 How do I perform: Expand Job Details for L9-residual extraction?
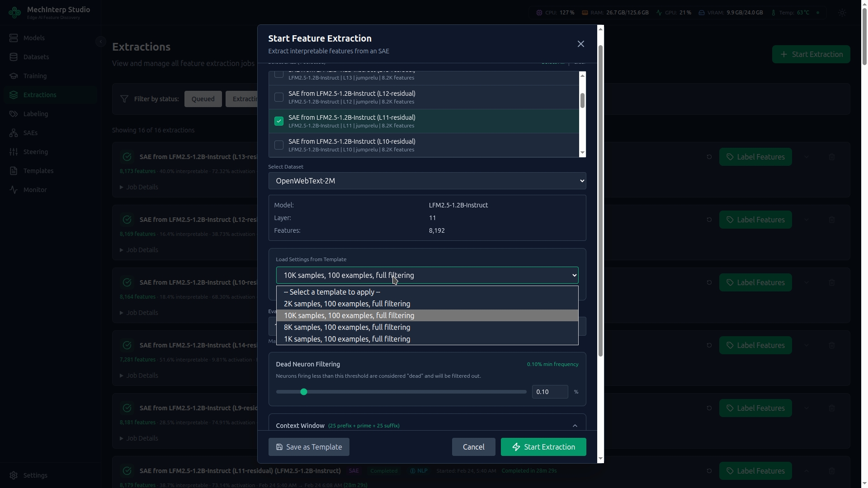(139, 438)
